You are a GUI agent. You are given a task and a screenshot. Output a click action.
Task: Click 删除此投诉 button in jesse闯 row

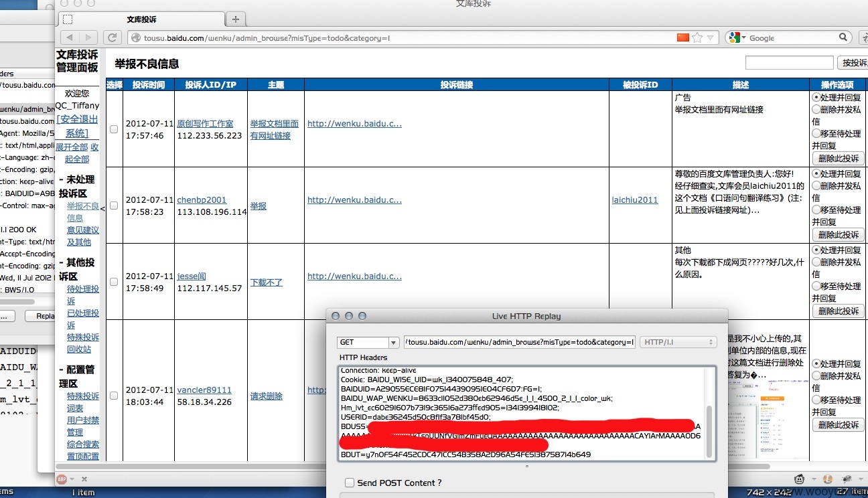click(x=838, y=311)
